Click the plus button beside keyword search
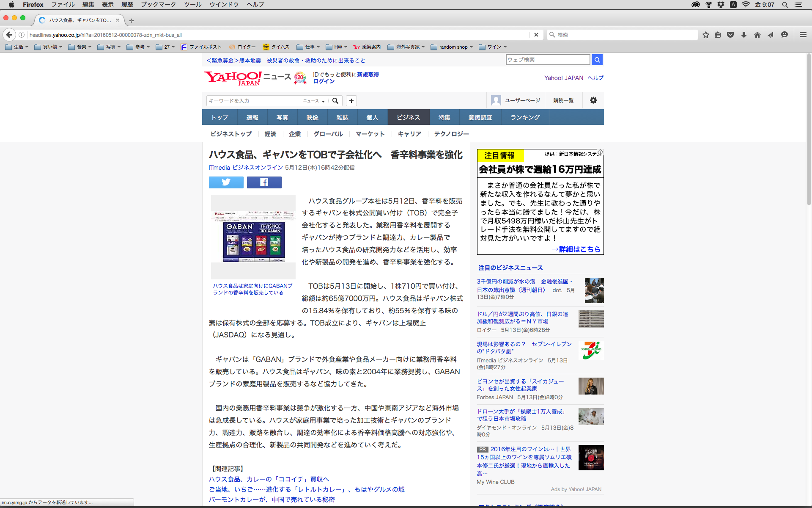812x508 pixels. (x=351, y=101)
